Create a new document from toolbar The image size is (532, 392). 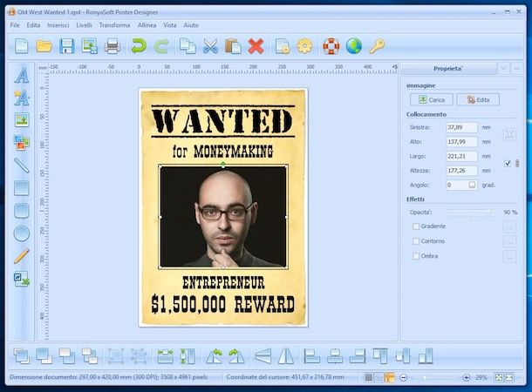pyautogui.click(x=22, y=46)
